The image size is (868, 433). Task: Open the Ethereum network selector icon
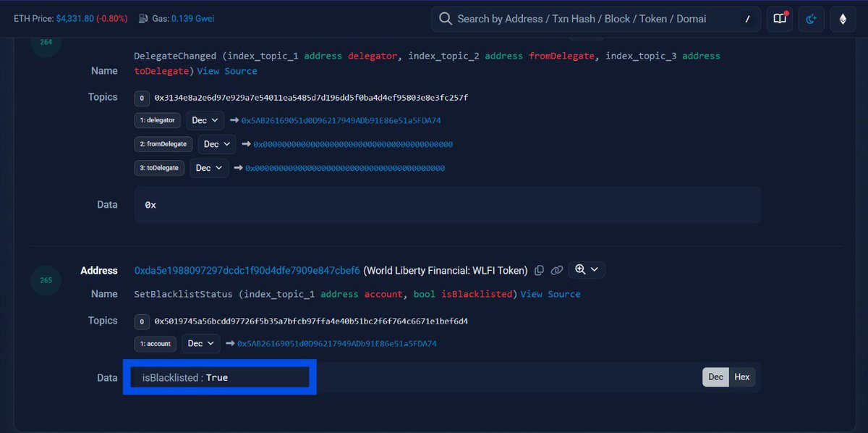[842, 19]
